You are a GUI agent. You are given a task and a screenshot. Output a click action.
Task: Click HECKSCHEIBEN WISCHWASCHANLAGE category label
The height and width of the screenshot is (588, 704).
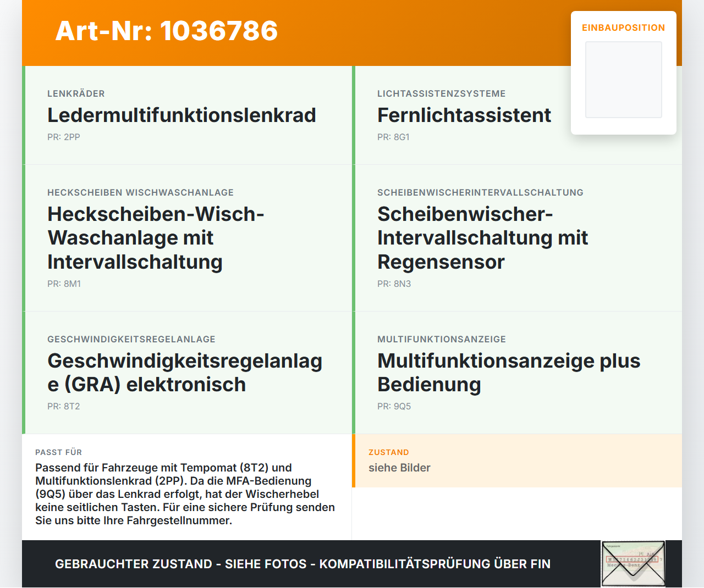click(140, 192)
